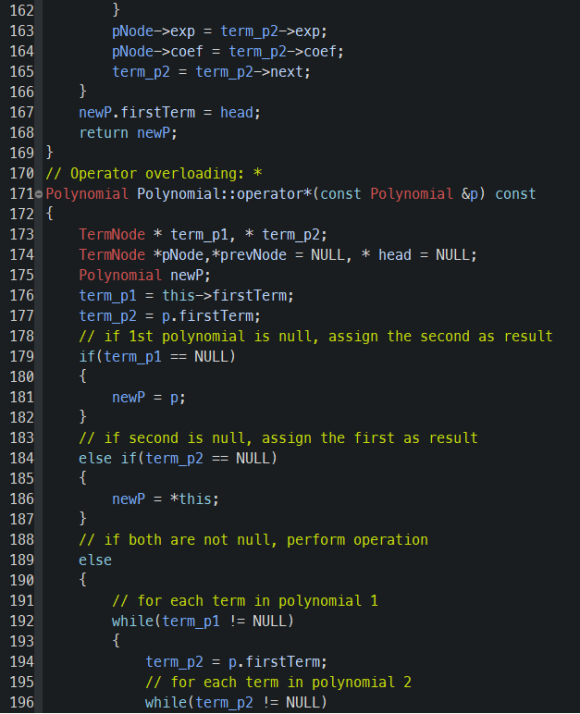Select line number 162 in gutter
580x714 pixels.
[x=22, y=10]
